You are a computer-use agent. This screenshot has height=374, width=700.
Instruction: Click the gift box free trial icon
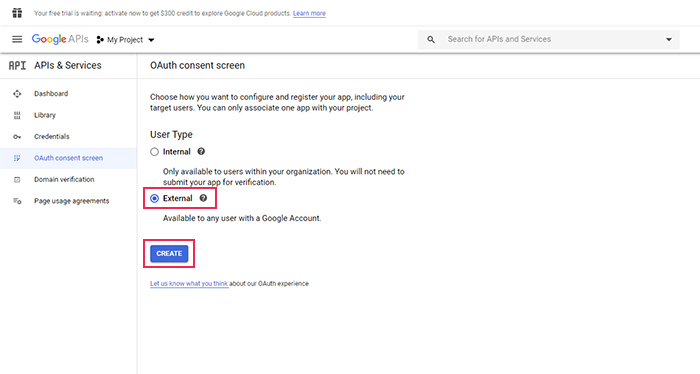coord(17,13)
